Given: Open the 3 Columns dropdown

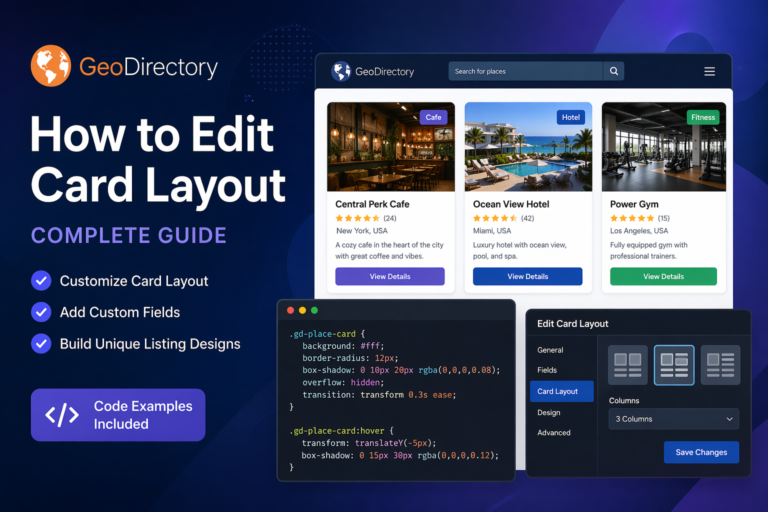Looking at the screenshot, I should click(x=673, y=419).
